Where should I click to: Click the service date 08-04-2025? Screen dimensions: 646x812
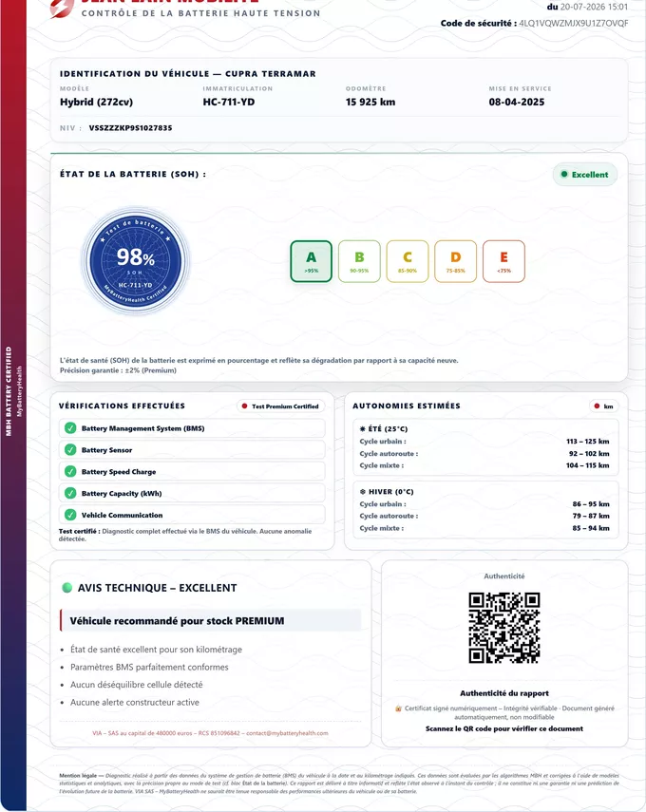[x=517, y=102]
